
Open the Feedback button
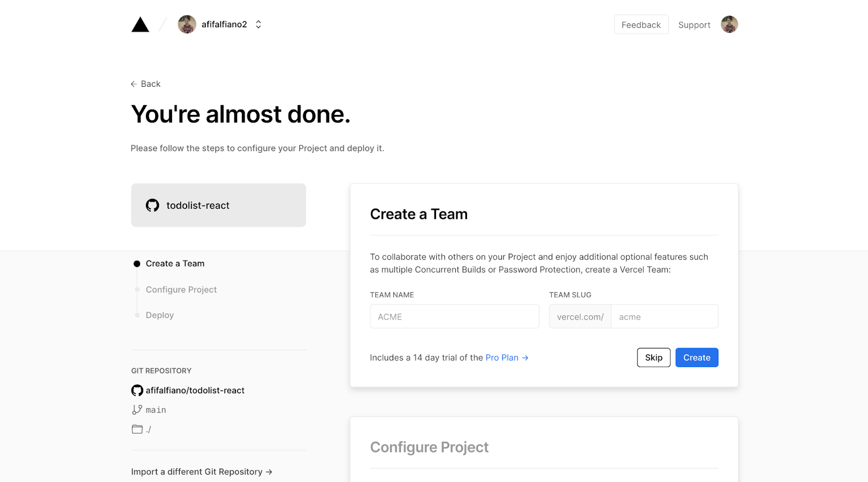[x=641, y=24]
